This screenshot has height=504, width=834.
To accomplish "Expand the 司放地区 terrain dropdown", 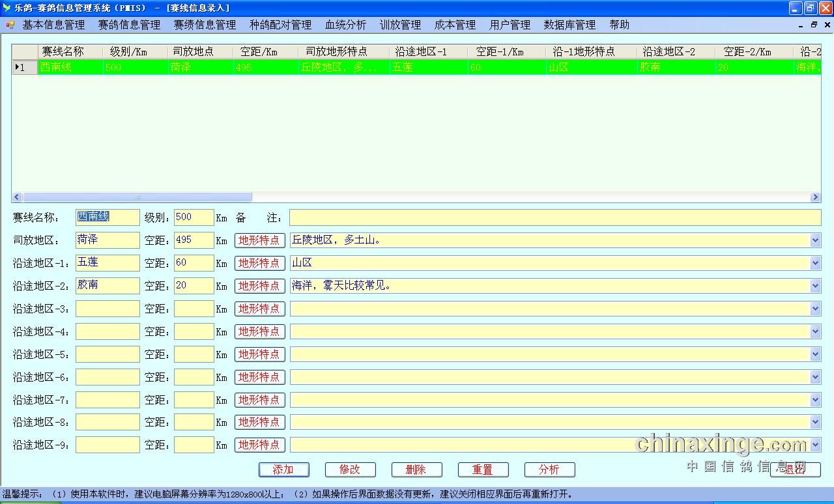I will tap(815, 240).
